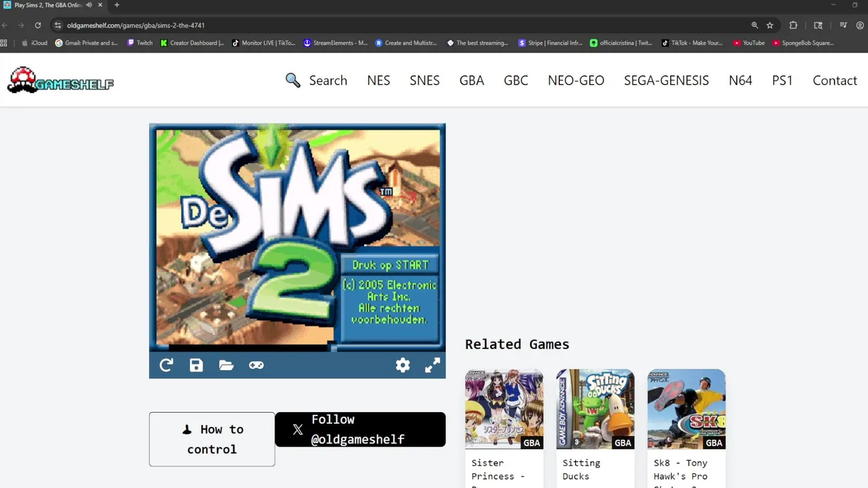The width and height of the screenshot is (868, 488).
Task: Open the officialcristina Twitter bookmark
Action: (621, 43)
